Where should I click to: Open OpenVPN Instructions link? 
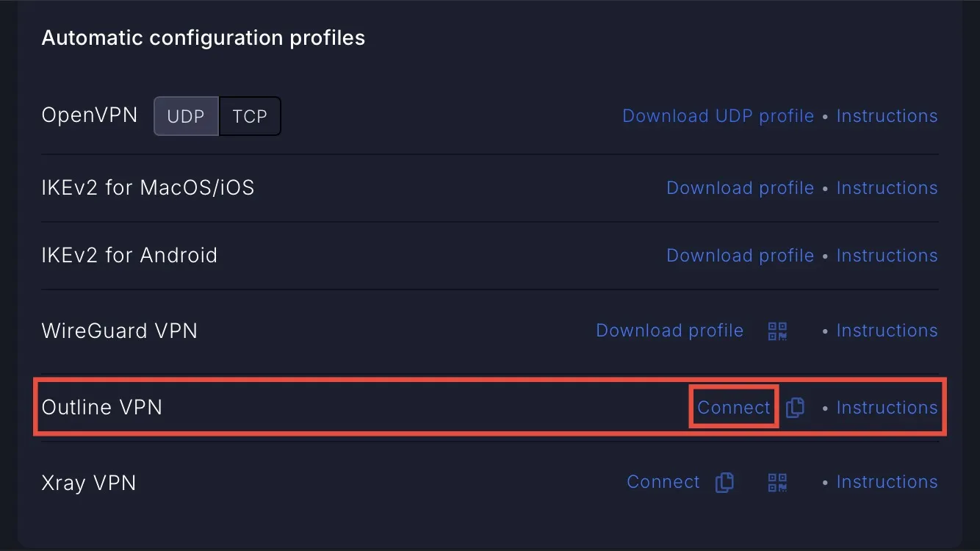(887, 116)
